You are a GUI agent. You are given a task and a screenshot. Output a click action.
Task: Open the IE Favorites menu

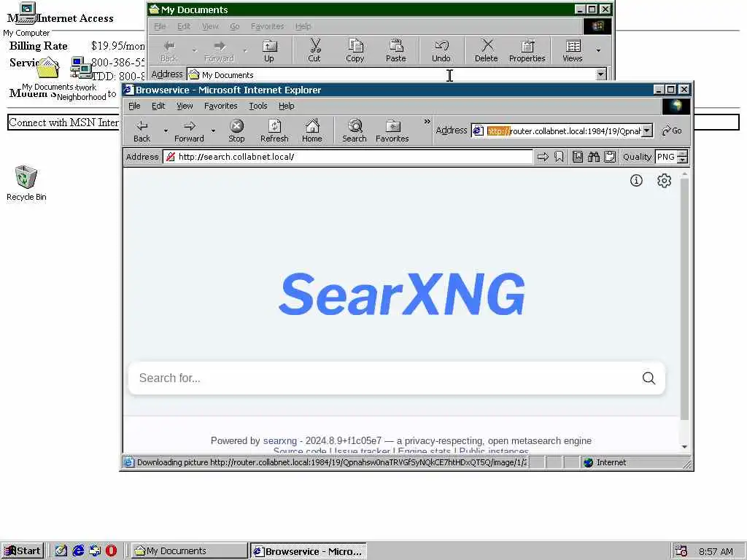click(220, 106)
